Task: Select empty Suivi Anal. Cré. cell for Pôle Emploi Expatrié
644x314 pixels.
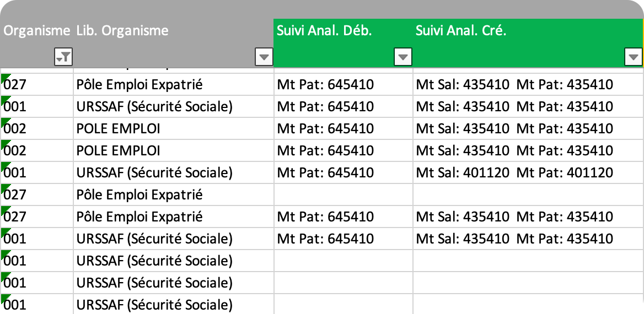Action: coord(528,195)
